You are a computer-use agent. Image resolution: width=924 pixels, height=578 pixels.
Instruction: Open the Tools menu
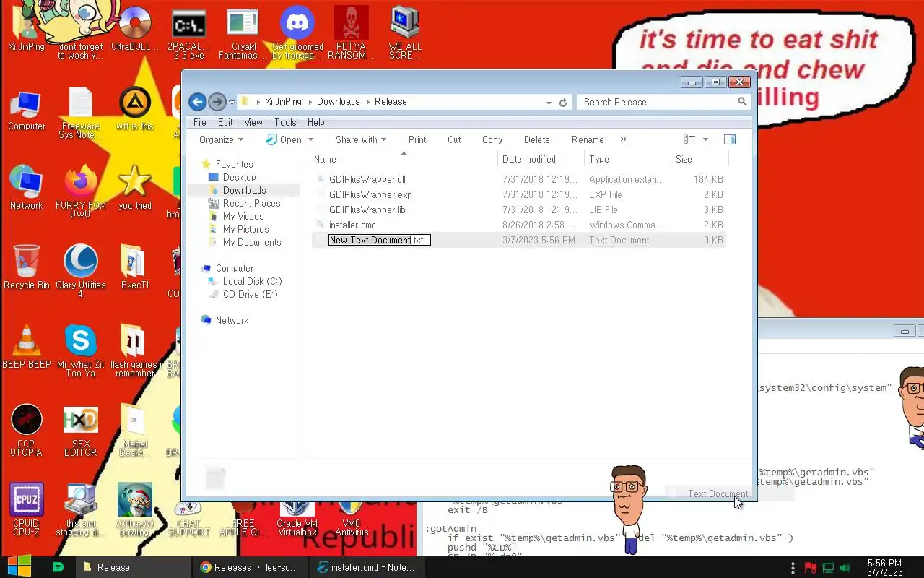coord(285,122)
